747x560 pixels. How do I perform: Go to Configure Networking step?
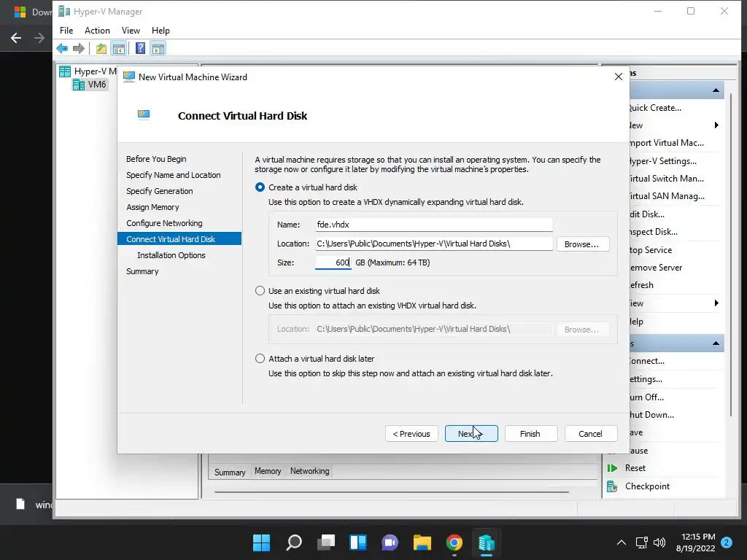pyautogui.click(x=164, y=223)
